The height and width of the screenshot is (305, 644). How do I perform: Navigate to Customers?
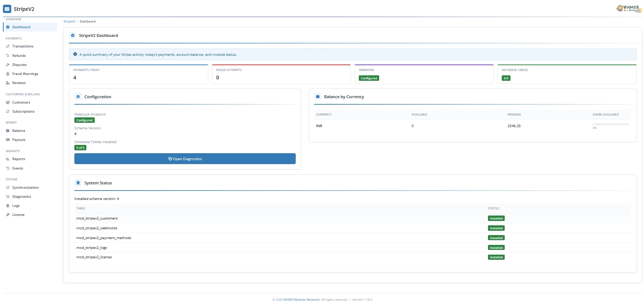[x=30, y=103]
